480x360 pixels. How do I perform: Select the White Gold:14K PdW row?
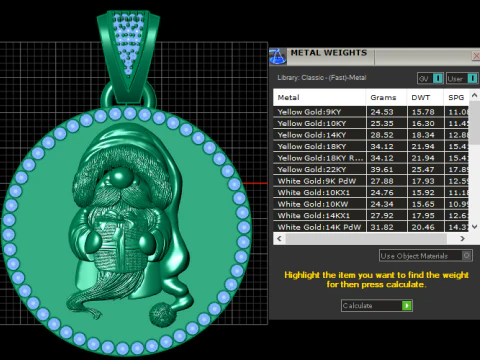[x=371, y=227]
